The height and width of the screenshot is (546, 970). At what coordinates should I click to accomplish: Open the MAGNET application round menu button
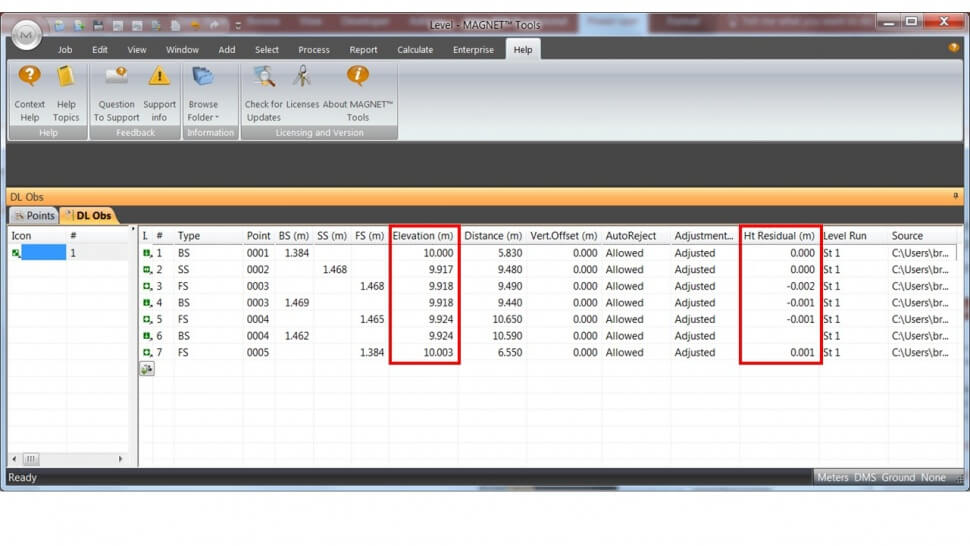pos(27,35)
